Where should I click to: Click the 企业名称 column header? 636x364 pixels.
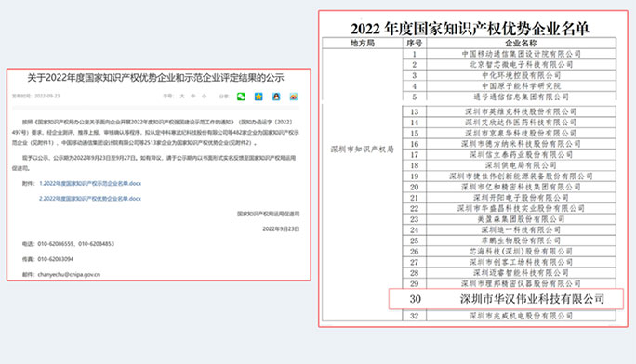[x=521, y=43]
